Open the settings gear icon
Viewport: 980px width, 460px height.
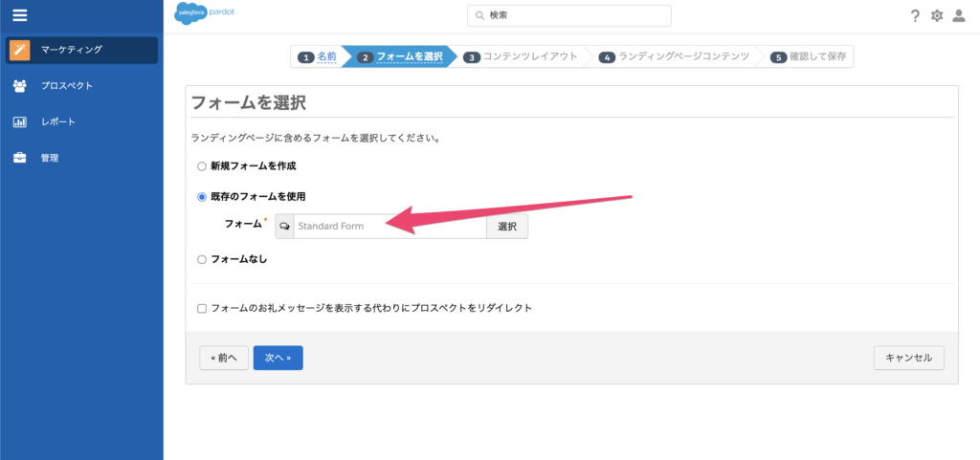[x=937, y=15]
